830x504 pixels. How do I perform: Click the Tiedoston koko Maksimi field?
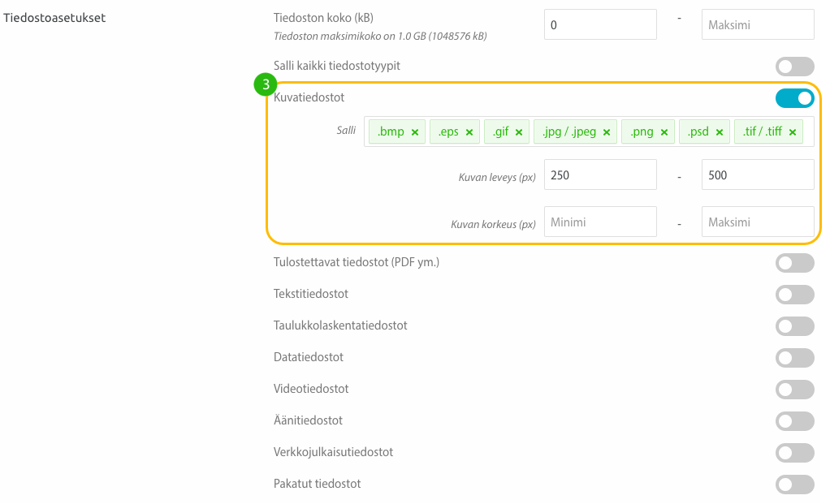tap(758, 24)
